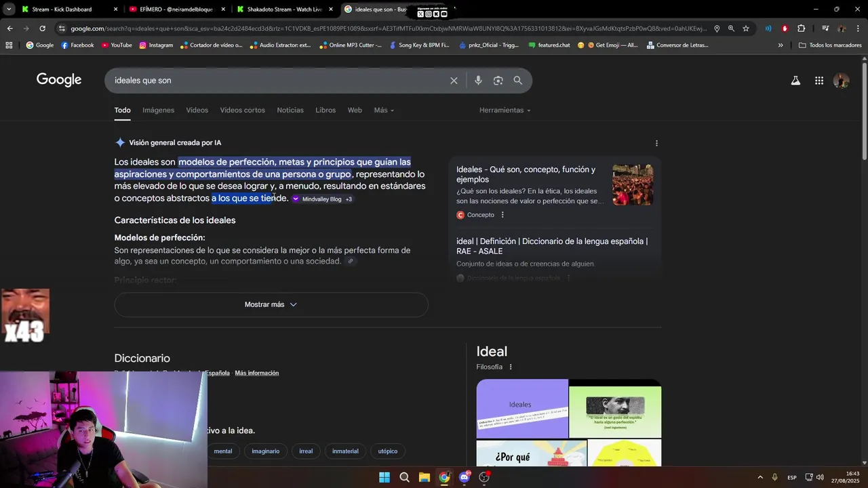Viewport: 868px width, 488px height.
Task: Open Discord from the taskbar
Action: (465, 477)
